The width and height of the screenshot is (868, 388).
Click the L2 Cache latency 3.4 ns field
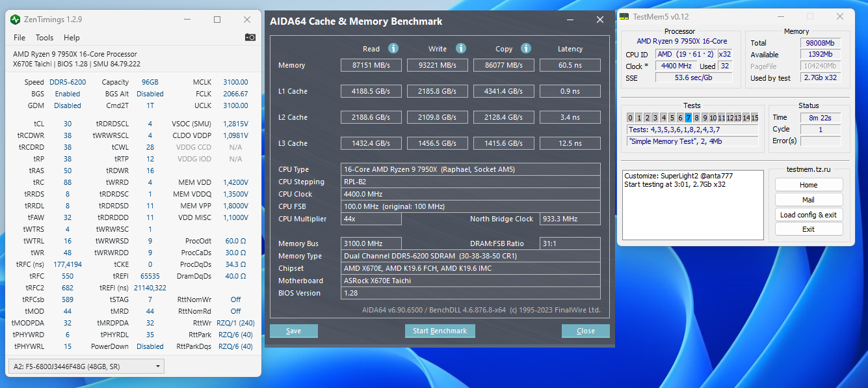570,117
